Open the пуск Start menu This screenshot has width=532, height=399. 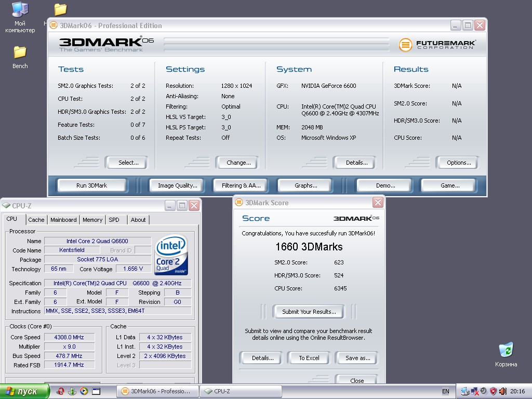(x=24, y=391)
